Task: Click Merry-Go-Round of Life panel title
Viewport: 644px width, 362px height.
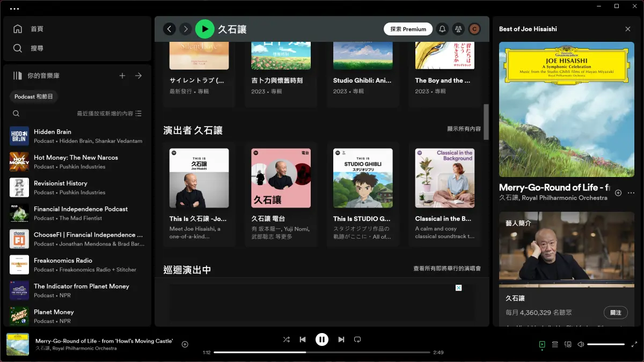Action: point(555,188)
